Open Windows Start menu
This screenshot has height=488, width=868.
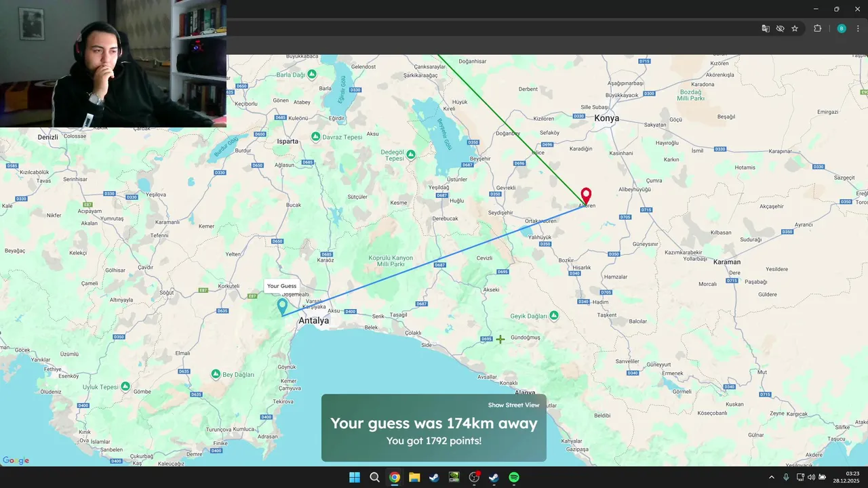click(355, 477)
